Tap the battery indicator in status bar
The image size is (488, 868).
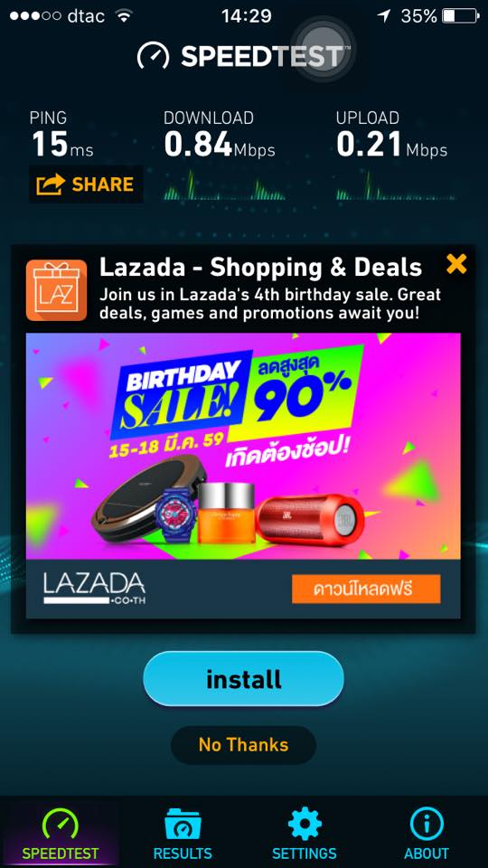click(x=460, y=16)
